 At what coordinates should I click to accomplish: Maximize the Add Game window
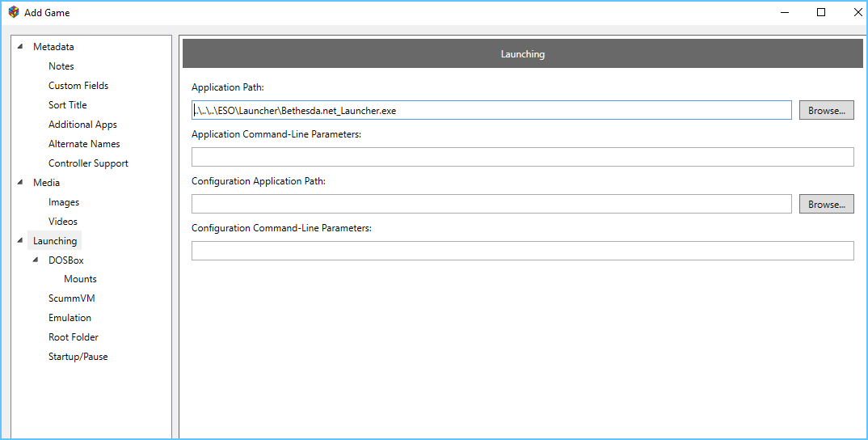(821, 12)
